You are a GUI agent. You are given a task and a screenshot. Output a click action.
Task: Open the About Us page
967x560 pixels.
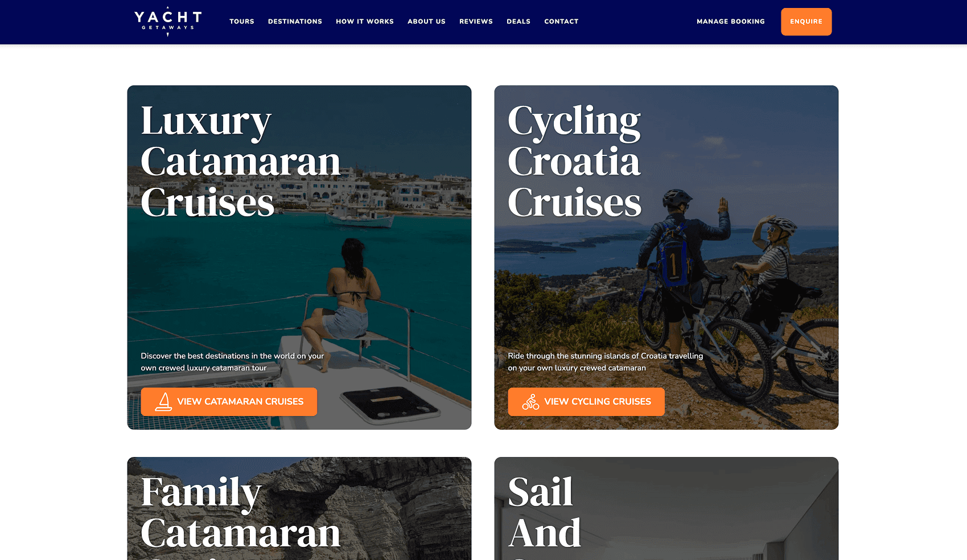426,22
